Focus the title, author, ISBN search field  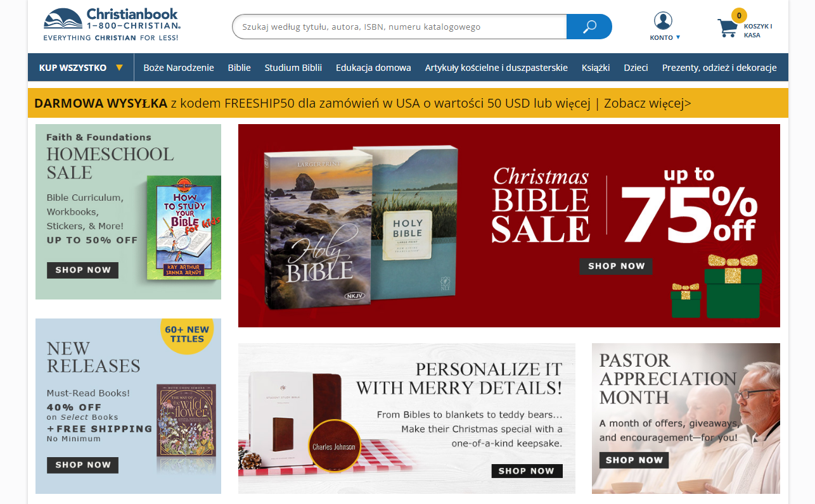point(399,27)
